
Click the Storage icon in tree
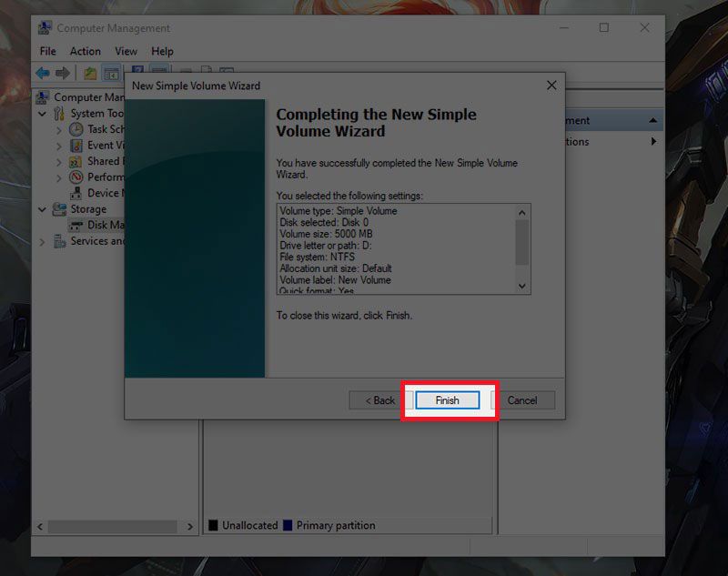point(59,209)
